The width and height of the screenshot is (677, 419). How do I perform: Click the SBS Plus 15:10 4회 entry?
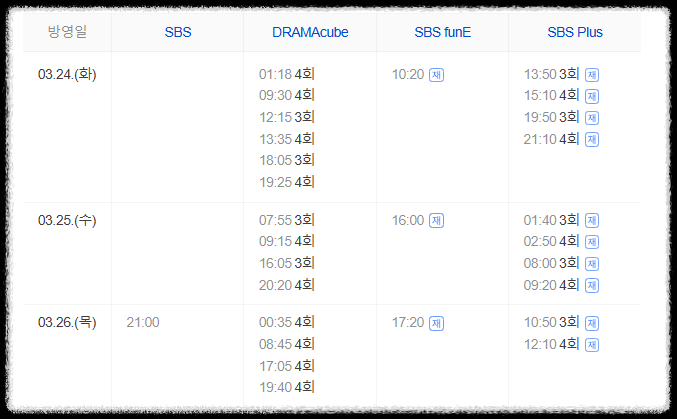point(551,95)
